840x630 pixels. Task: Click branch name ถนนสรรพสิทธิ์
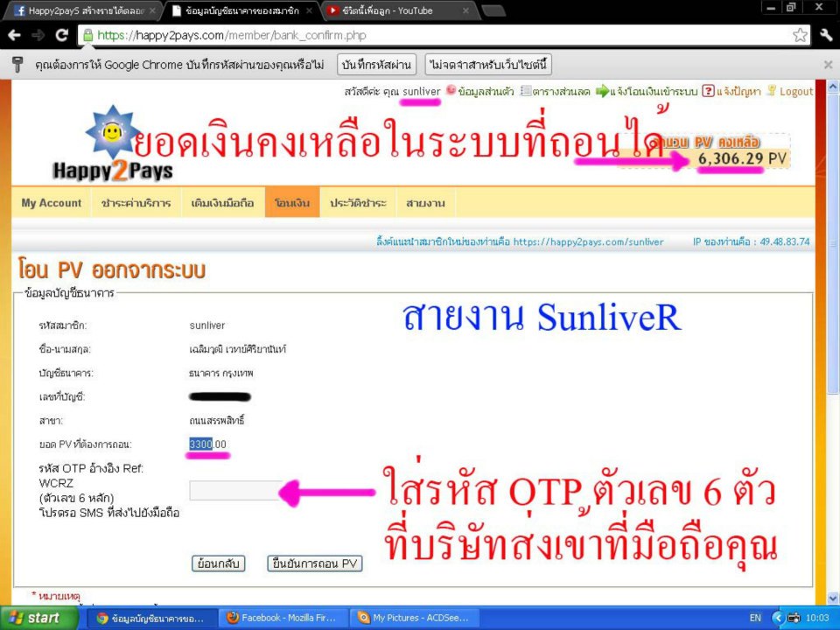click(x=217, y=421)
